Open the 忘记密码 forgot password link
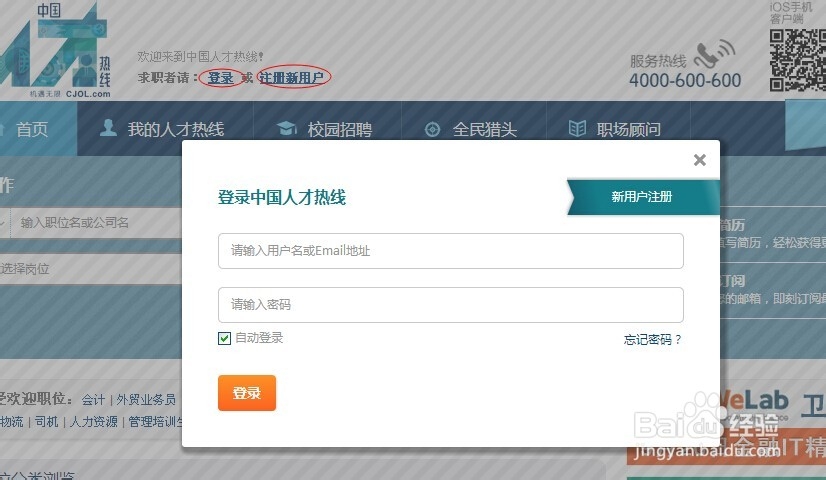Image resolution: width=826 pixels, height=480 pixels. click(652, 340)
